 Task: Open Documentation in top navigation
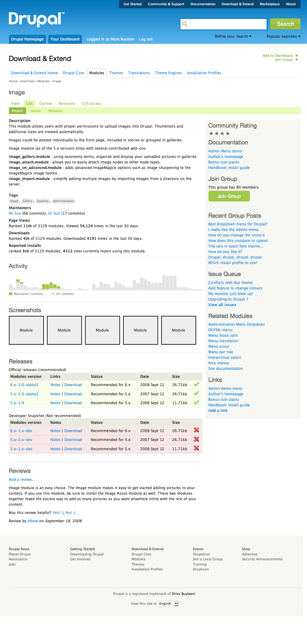click(203, 4)
